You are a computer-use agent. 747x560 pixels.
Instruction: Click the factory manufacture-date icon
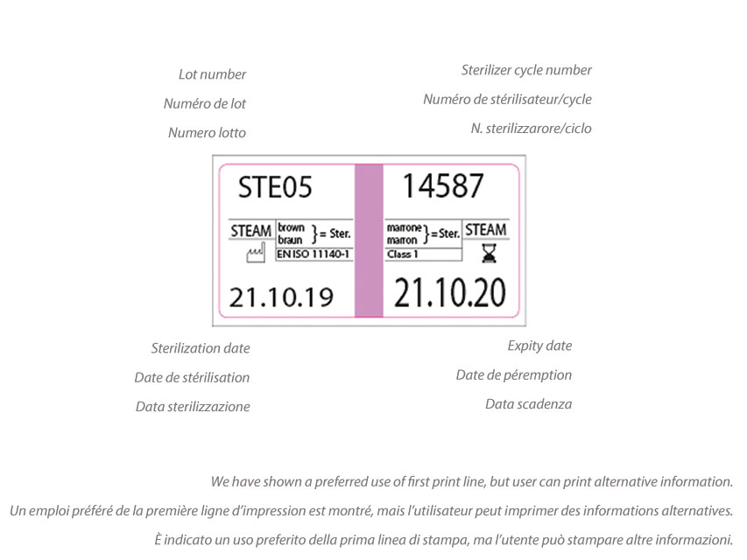click(255, 255)
